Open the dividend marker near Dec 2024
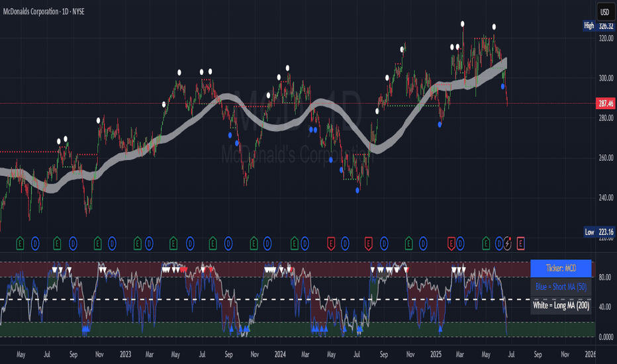This screenshot has height=364, width=617. click(423, 244)
